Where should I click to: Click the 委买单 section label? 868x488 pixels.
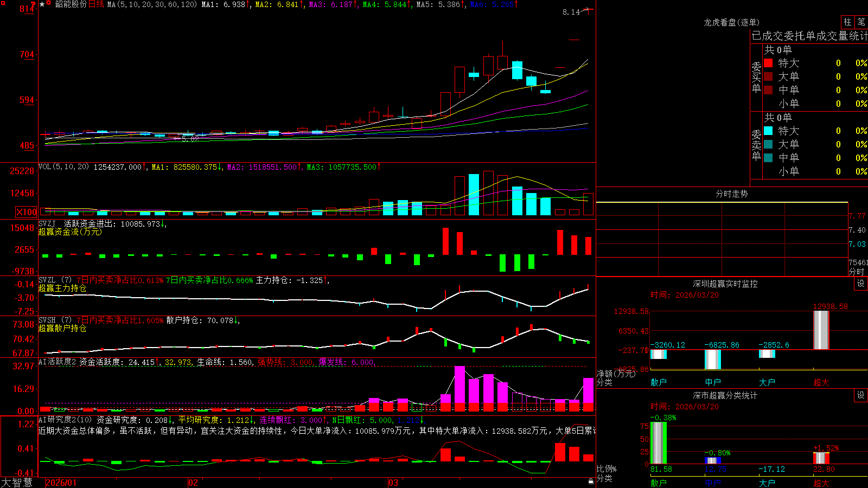pyautogui.click(x=756, y=77)
